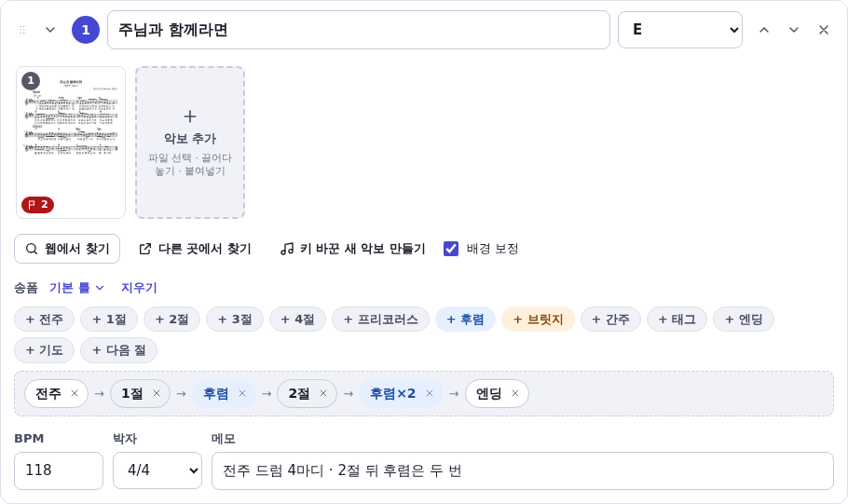Click 키 바꾼 새 악보 만들기
This screenshot has height=504, width=848.
click(x=352, y=249)
